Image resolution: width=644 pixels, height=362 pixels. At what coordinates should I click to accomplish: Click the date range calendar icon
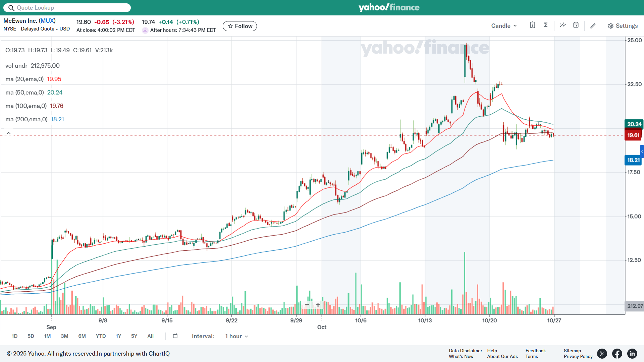click(175, 336)
